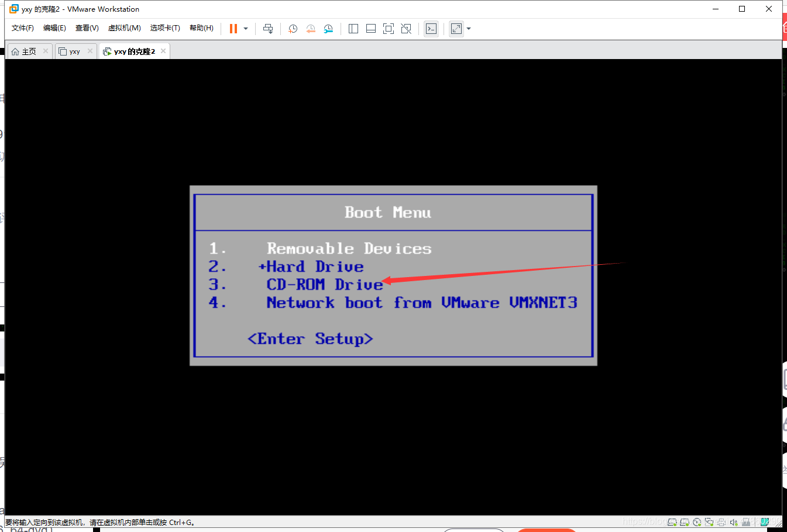
Task: Open the 虚拟机(M) menu
Action: (125, 28)
